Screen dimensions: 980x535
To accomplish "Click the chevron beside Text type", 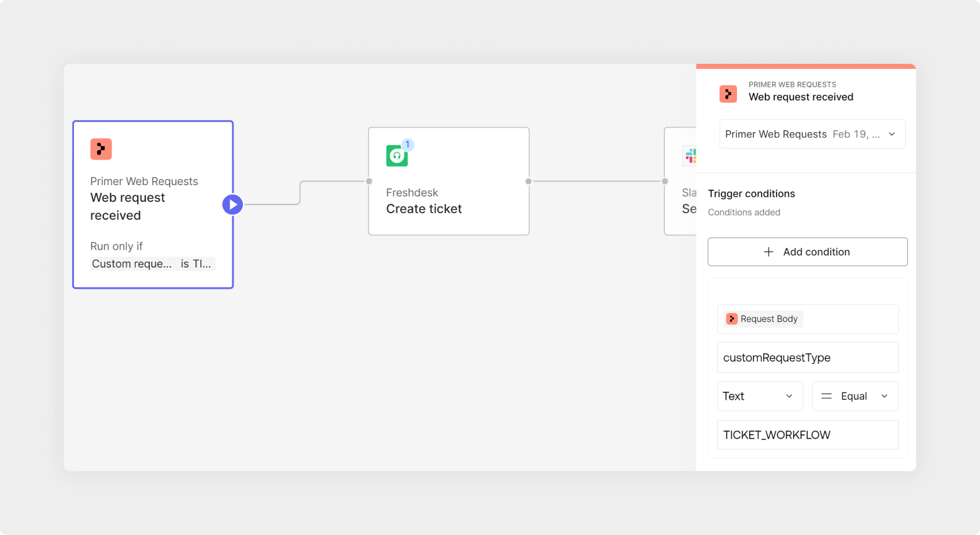I will pos(789,396).
